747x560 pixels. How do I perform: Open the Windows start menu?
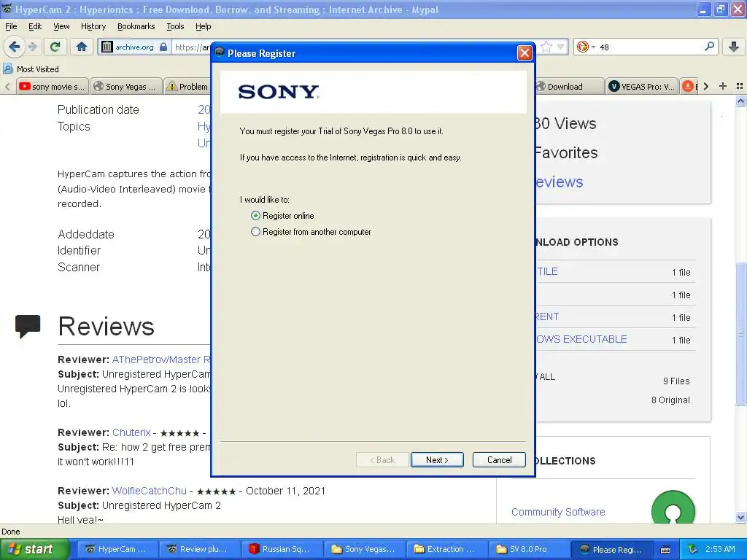coord(34,549)
